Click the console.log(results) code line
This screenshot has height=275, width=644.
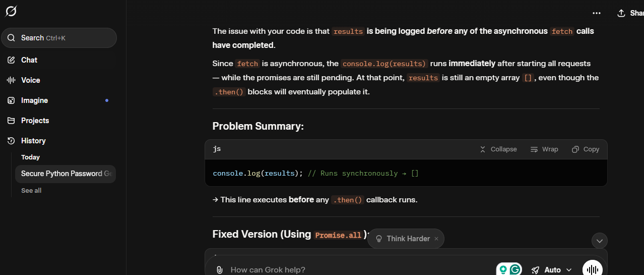coord(315,173)
